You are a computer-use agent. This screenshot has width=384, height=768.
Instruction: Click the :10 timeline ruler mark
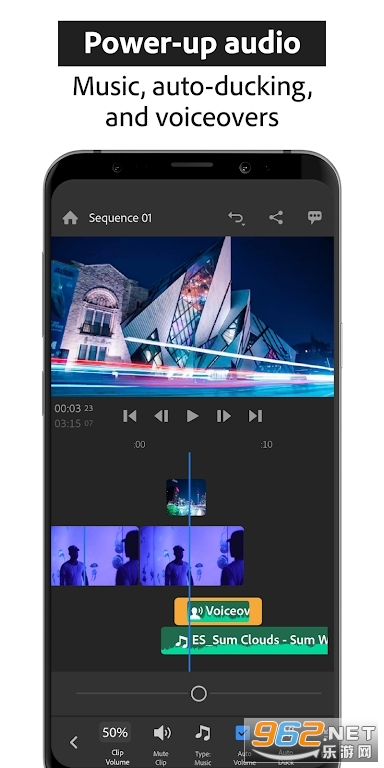tap(266, 445)
